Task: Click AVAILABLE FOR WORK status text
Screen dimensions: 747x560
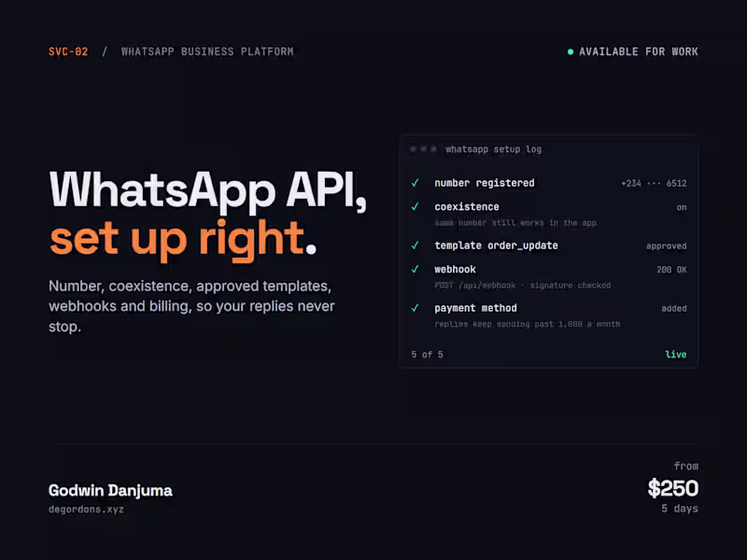Action: (x=639, y=51)
